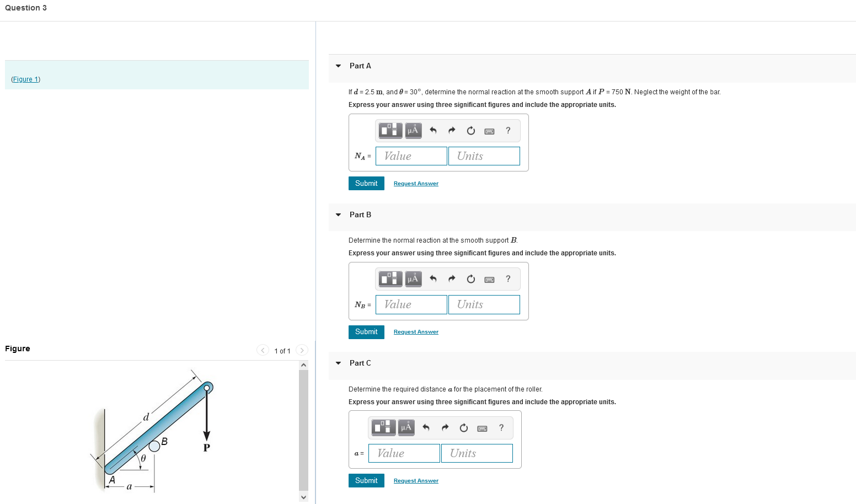The height and width of the screenshot is (504, 856).
Task: Collapse the Part B section
Action: click(338, 215)
